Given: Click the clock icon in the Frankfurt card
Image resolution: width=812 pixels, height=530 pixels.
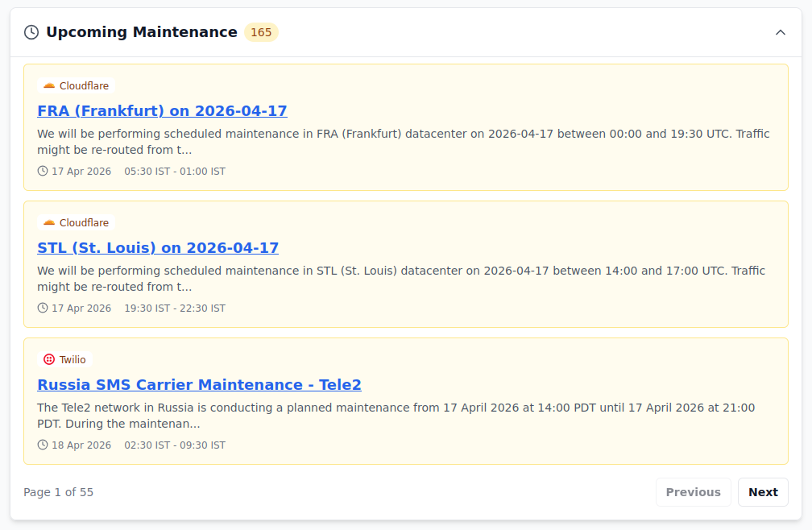Looking at the screenshot, I should [43, 172].
